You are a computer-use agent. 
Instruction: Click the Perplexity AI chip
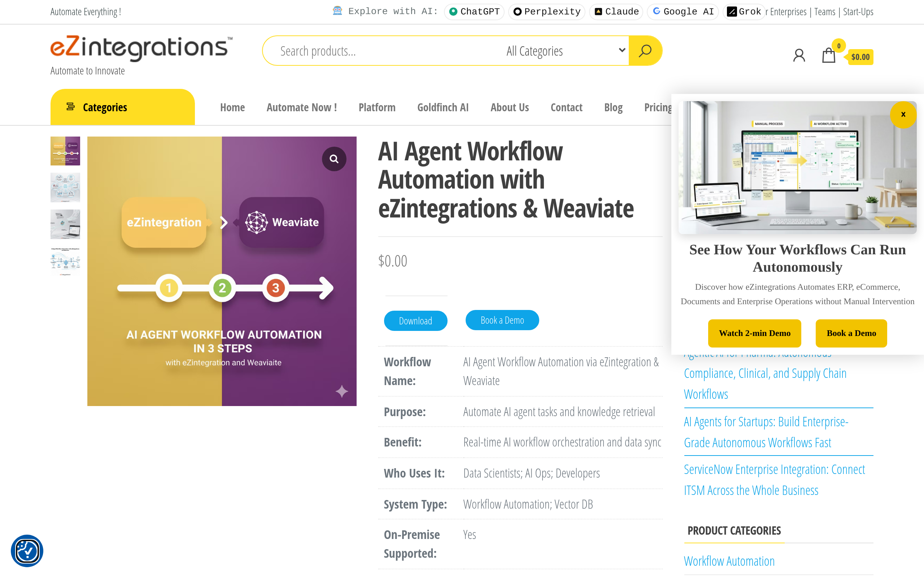click(547, 12)
